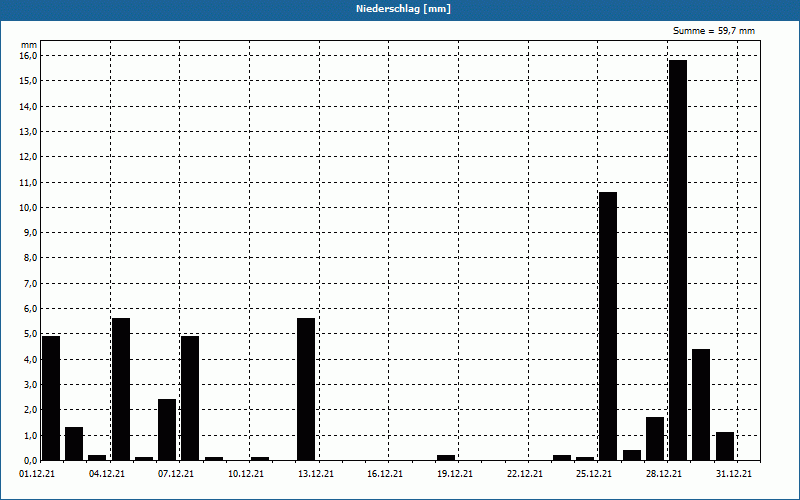800x500 pixels.
Task: Click the 15,0 y-axis value
Action: [x=29, y=81]
